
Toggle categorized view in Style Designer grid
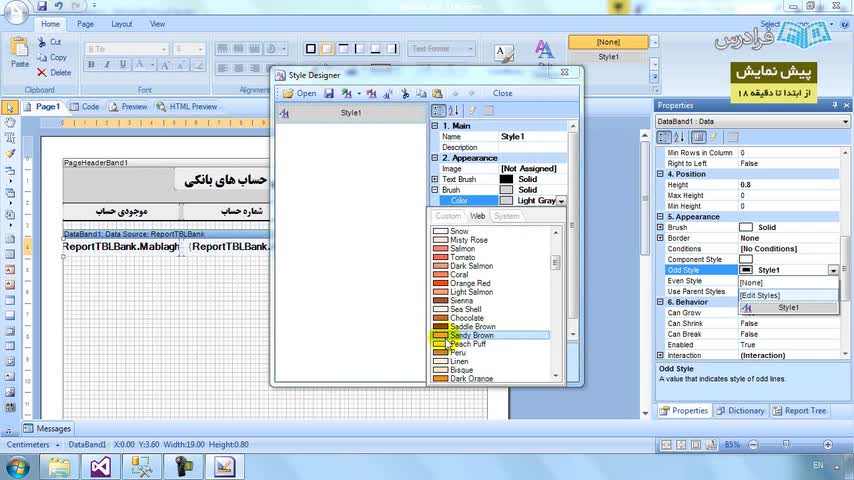(438, 111)
